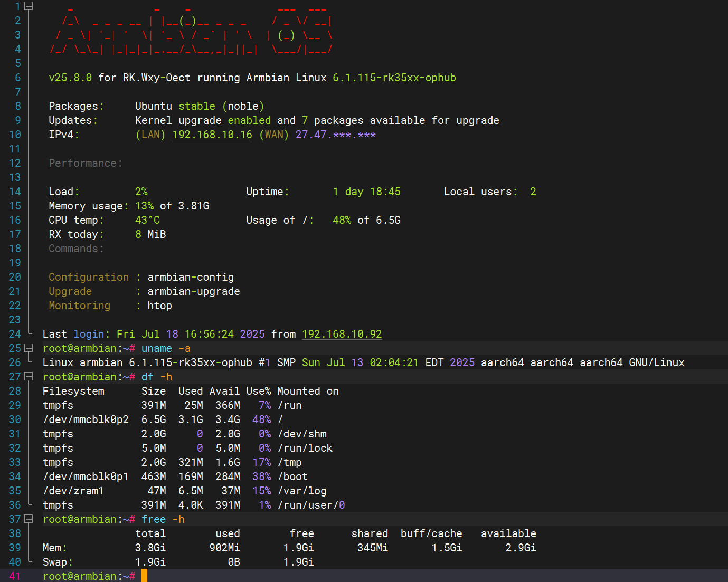Screen dimensions: 728x582
Task: Collapse the uname -a output fold at line 25
Action: tap(29, 348)
